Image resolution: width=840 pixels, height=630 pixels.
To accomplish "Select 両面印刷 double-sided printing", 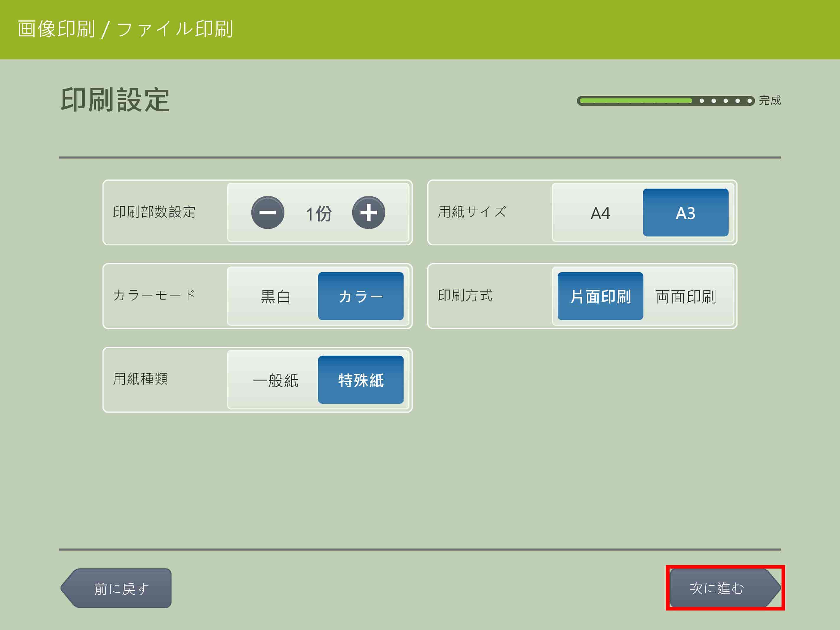I will pyautogui.click(x=686, y=296).
